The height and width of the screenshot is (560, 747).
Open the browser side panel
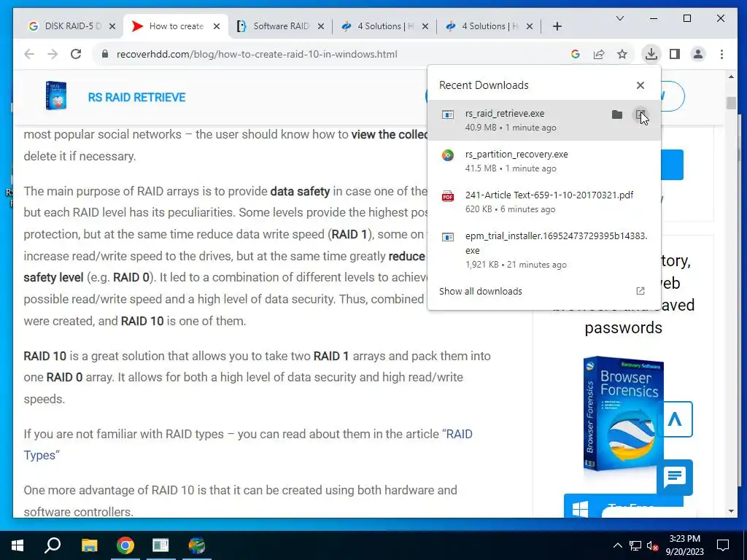pos(675,54)
